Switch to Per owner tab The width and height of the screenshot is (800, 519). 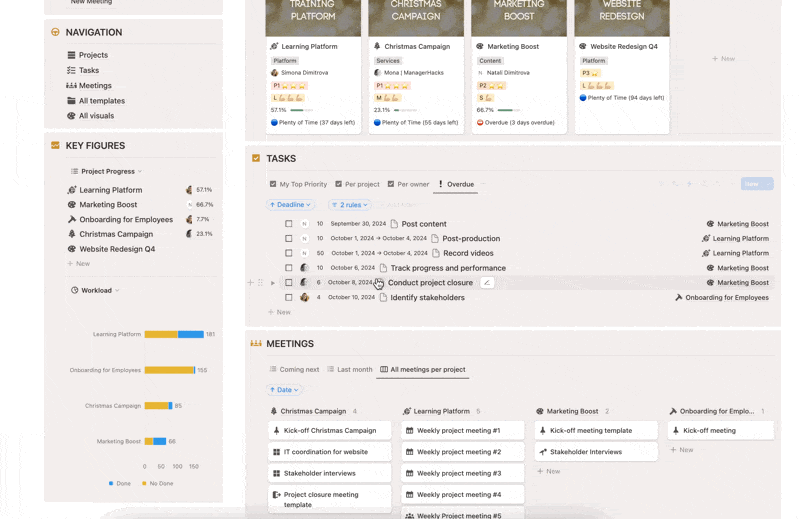(408, 184)
